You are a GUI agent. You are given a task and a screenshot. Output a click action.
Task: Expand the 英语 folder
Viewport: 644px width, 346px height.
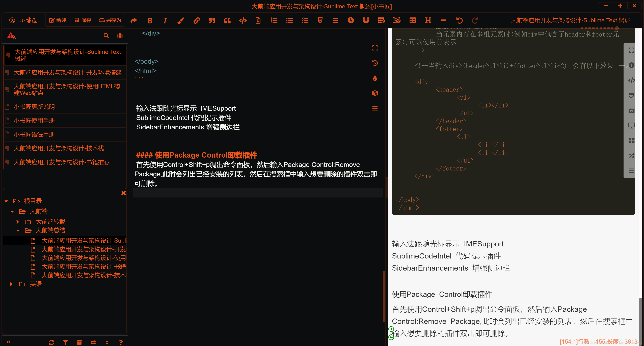(11, 284)
